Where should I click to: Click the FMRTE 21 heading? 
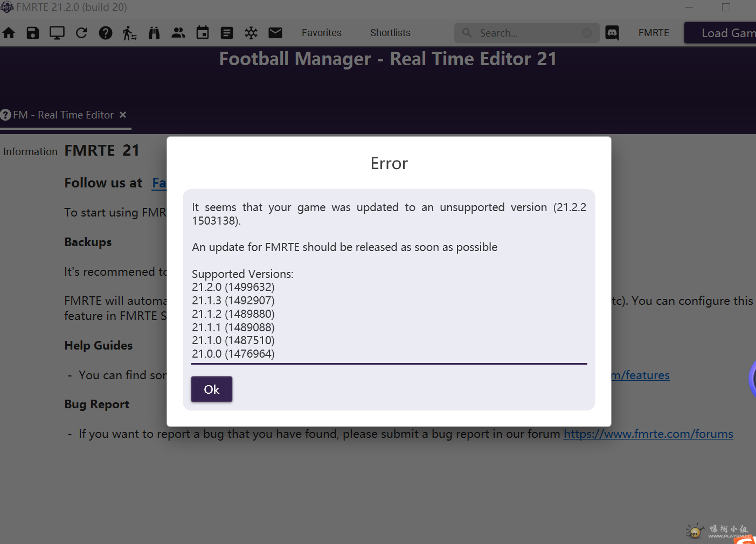pyautogui.click(x=102, y=150)
